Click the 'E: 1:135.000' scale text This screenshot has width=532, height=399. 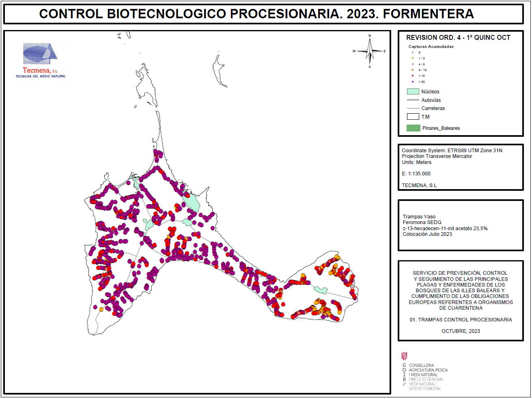416,174
